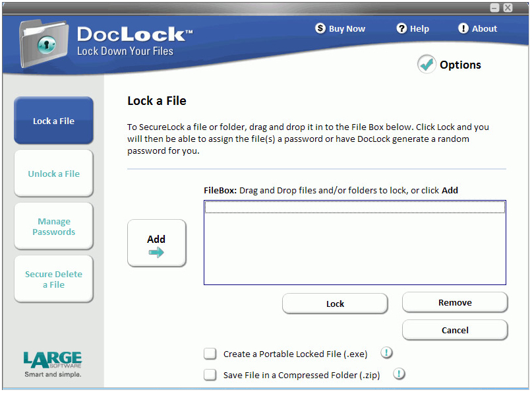
Task: Enable Create a Portable Locked File checkbox
Action: tap(210, 354)
